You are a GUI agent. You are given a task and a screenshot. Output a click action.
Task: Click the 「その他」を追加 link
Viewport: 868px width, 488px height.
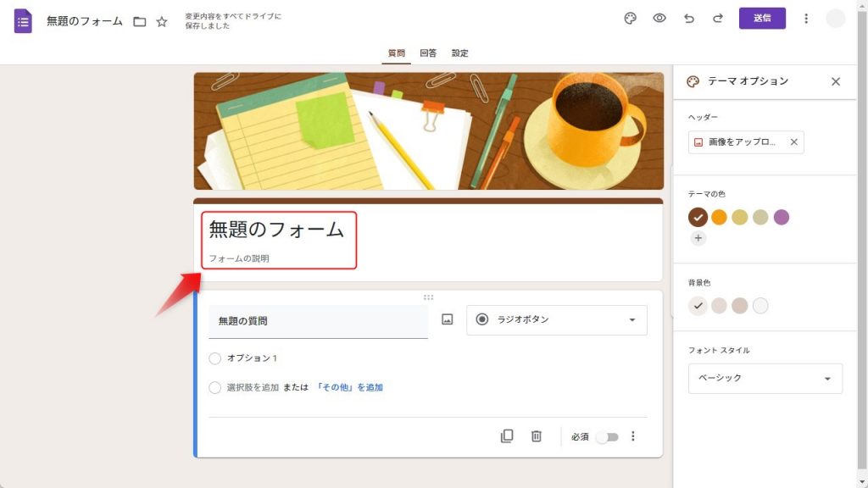(348, 387)
